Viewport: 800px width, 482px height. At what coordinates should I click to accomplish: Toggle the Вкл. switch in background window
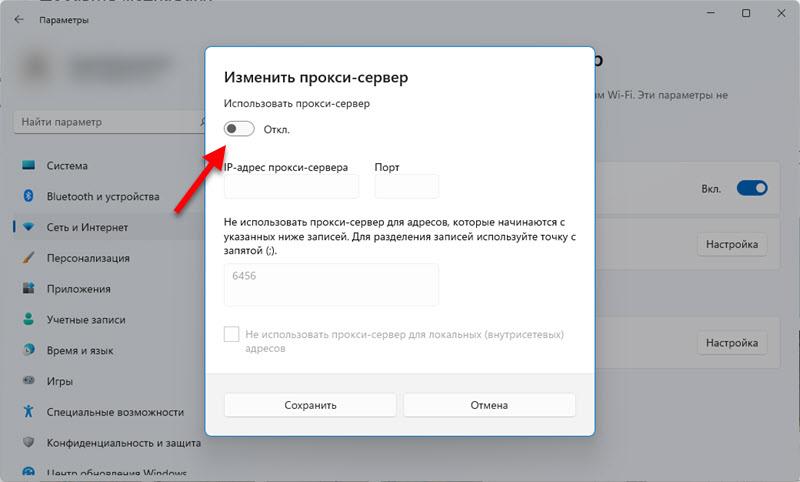[752, 188]
